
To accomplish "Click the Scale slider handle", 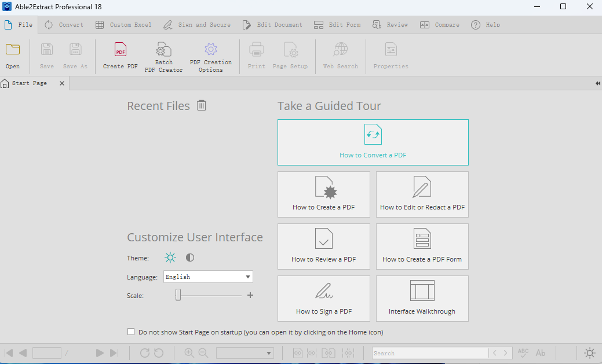I will click(x=178, y=295).
